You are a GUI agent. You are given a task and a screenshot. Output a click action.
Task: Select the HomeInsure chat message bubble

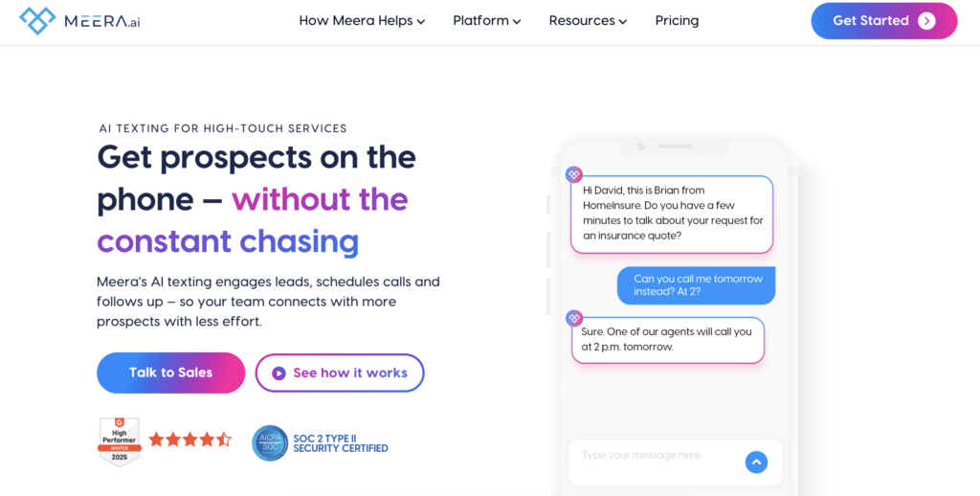point(672,214)
